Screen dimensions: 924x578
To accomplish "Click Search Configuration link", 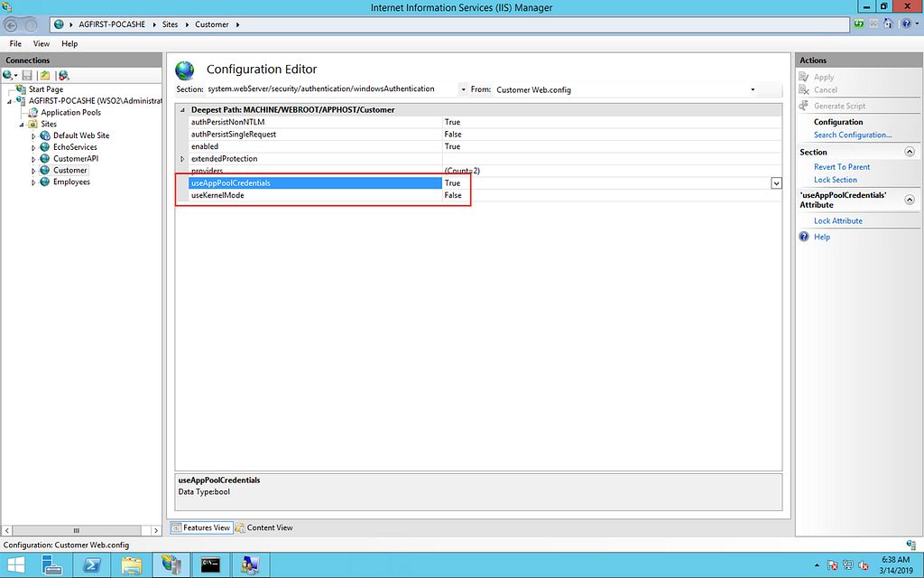I will (x=852, y=135).
